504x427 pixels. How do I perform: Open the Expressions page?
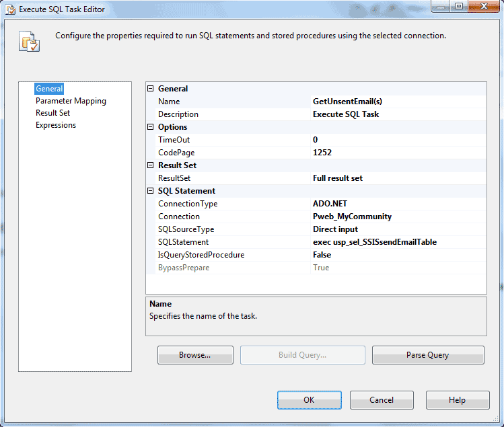click(x=56, y=125)
